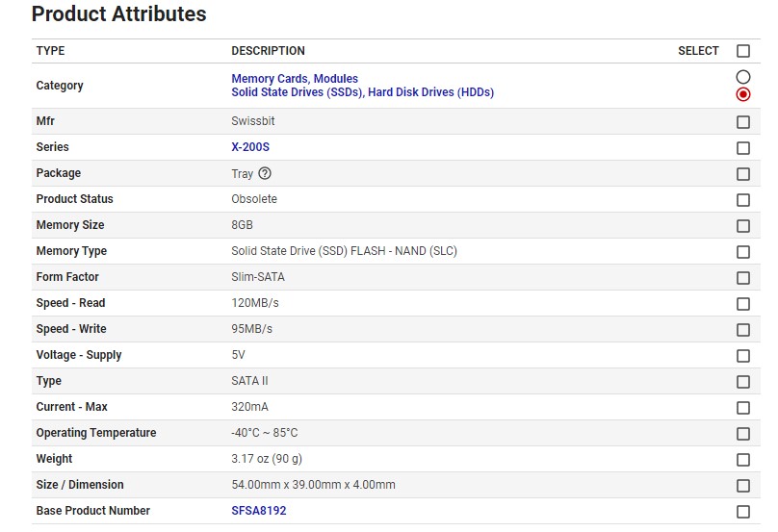
Task: Follow the X-200S series link
Action: tap(250, 147)
